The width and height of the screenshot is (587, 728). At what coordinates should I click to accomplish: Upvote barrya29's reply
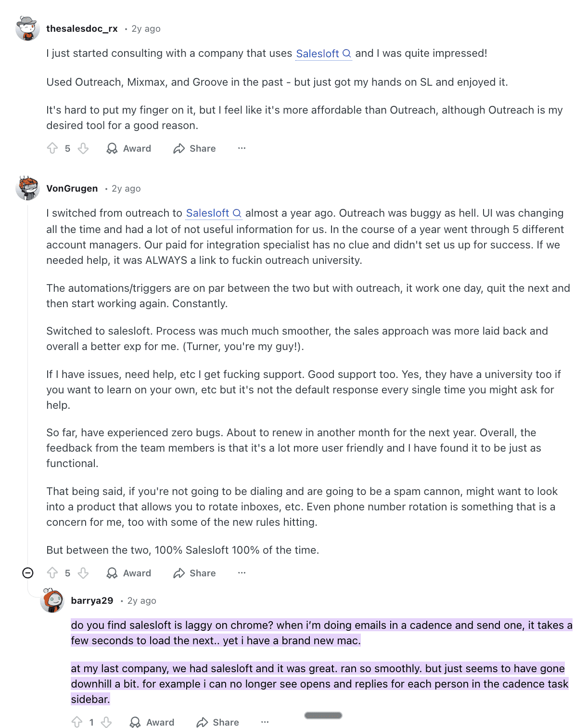tap(77, 722)
